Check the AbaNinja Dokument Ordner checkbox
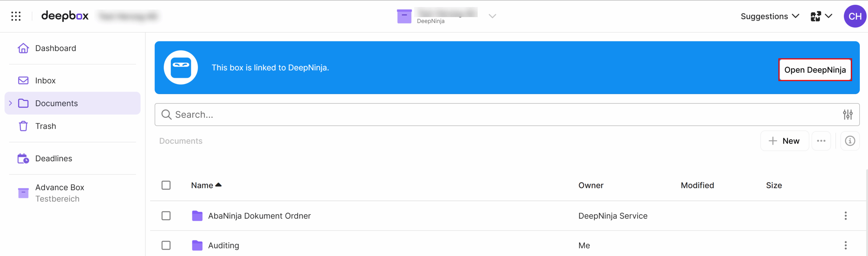 click(166, 216)
